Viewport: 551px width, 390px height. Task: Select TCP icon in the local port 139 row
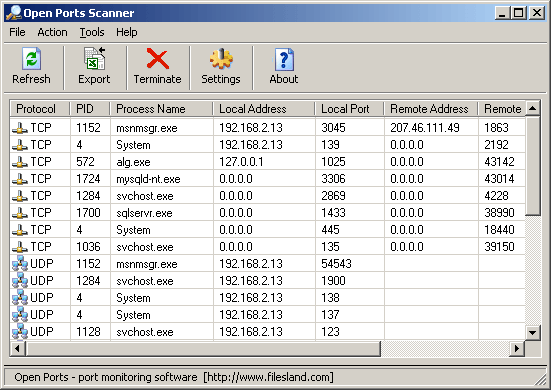pyautogui.click(x=20, y=145)
